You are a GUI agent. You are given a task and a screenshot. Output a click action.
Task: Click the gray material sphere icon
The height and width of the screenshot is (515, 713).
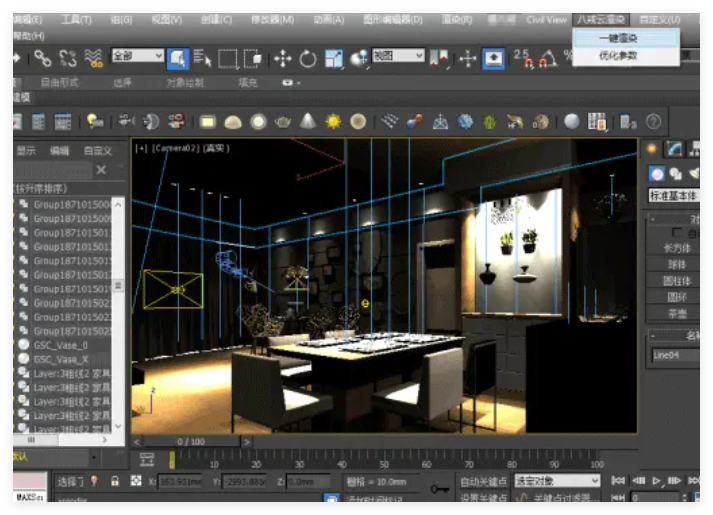(x=572, y=121)
